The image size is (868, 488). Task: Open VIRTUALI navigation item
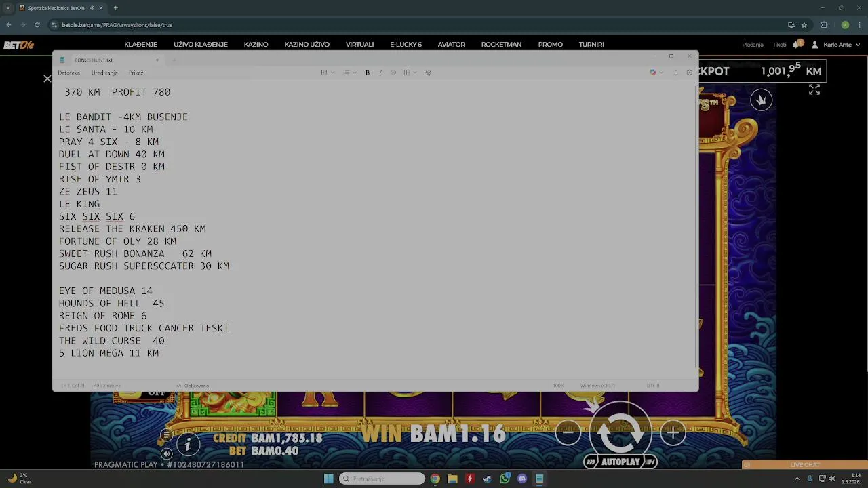tap(359, 45)
